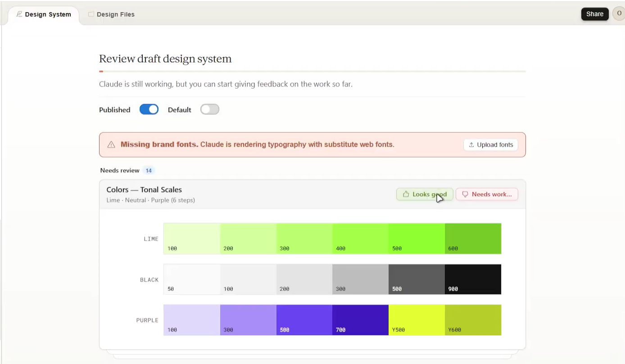Click the Share button

(595, 14)
